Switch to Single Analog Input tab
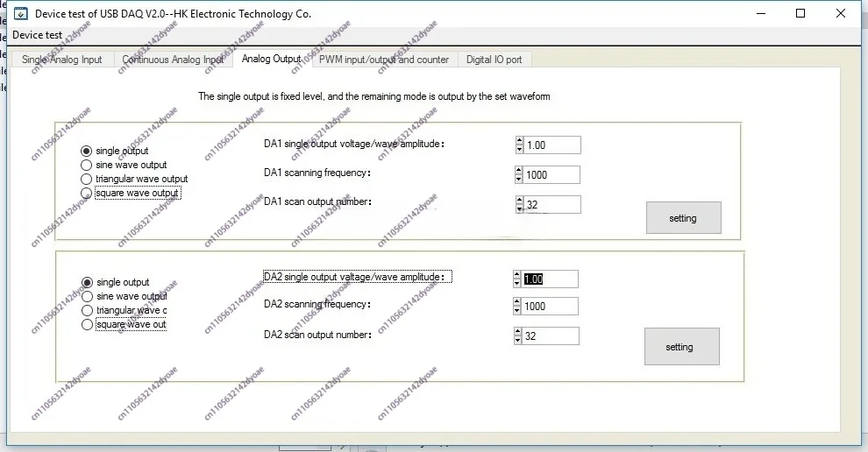 click(x=62, y=60)
